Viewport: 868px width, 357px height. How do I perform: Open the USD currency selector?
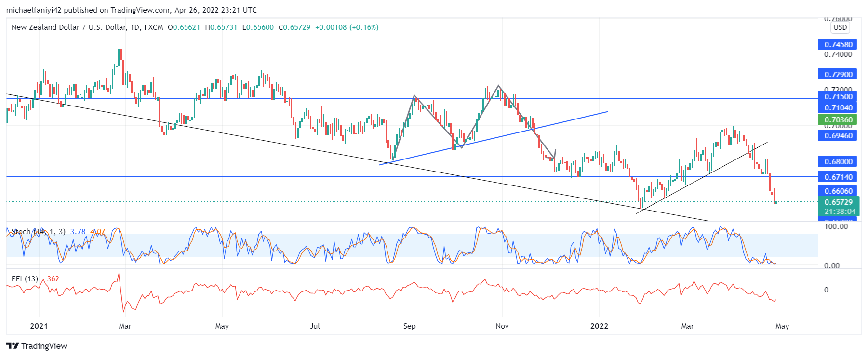[840, 27]
